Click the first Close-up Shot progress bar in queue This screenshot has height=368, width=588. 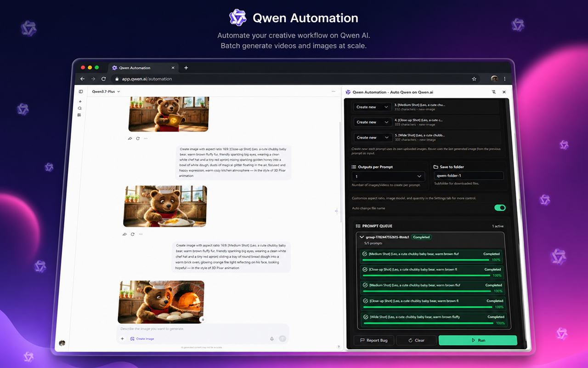pos(426,276)
